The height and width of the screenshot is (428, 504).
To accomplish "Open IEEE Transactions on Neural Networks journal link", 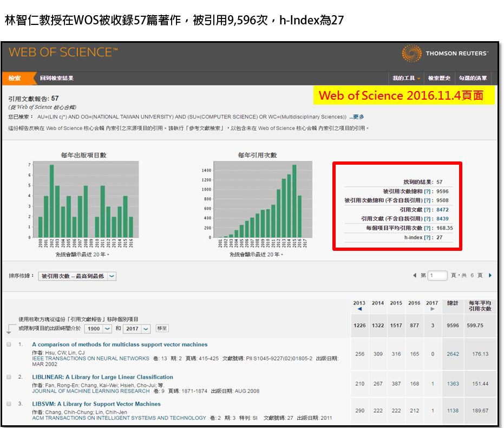I will (90, 358).
